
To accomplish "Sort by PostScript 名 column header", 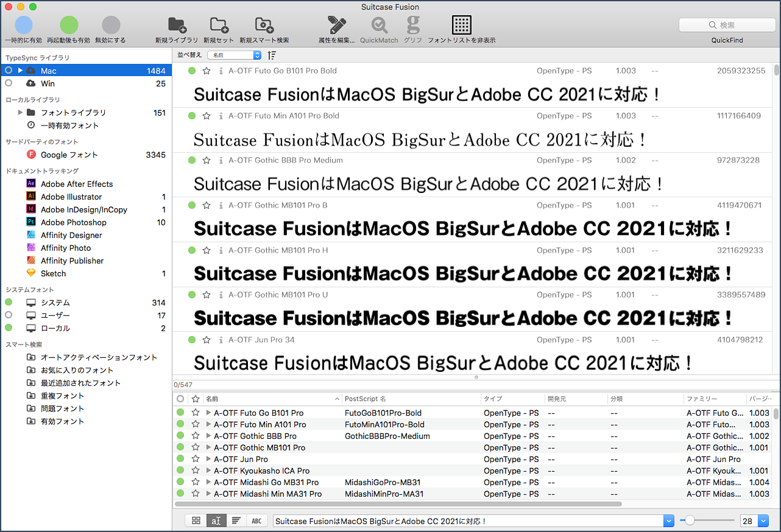I will pyautogui.click(x=411, y=399).
